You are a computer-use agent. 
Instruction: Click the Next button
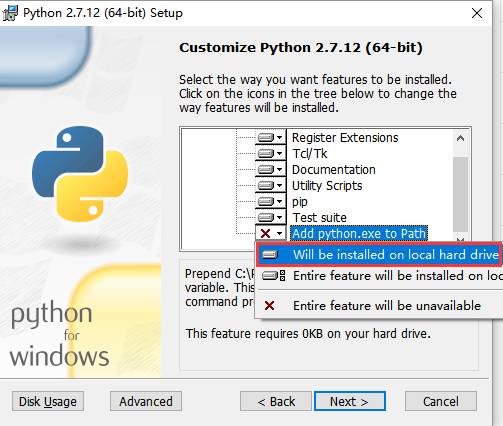pyautogui.click(x=350, y=401)
